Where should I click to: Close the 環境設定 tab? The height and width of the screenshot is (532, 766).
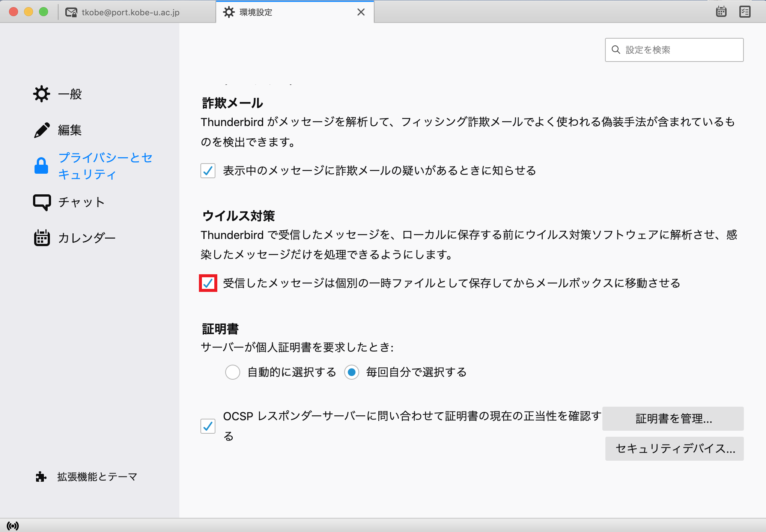pos(361,12)
